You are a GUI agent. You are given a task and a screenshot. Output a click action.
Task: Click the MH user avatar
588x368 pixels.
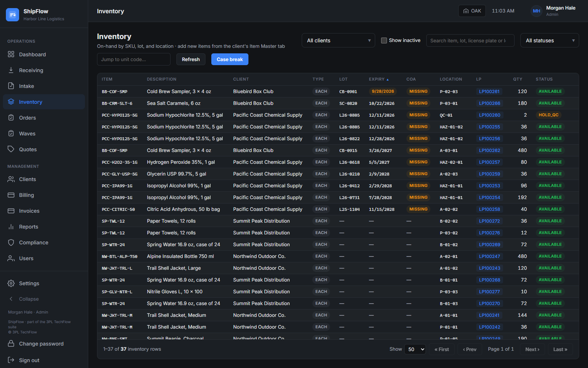pos(537,11)
